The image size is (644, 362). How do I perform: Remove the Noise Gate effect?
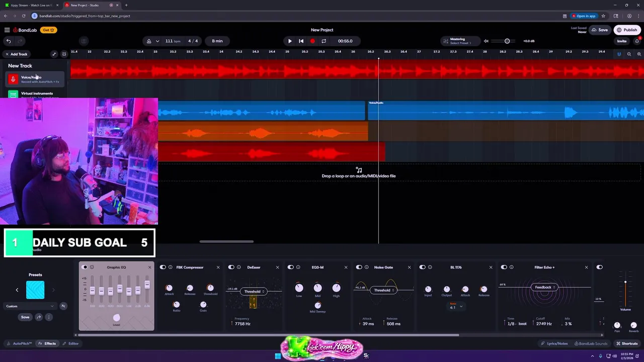409,267
